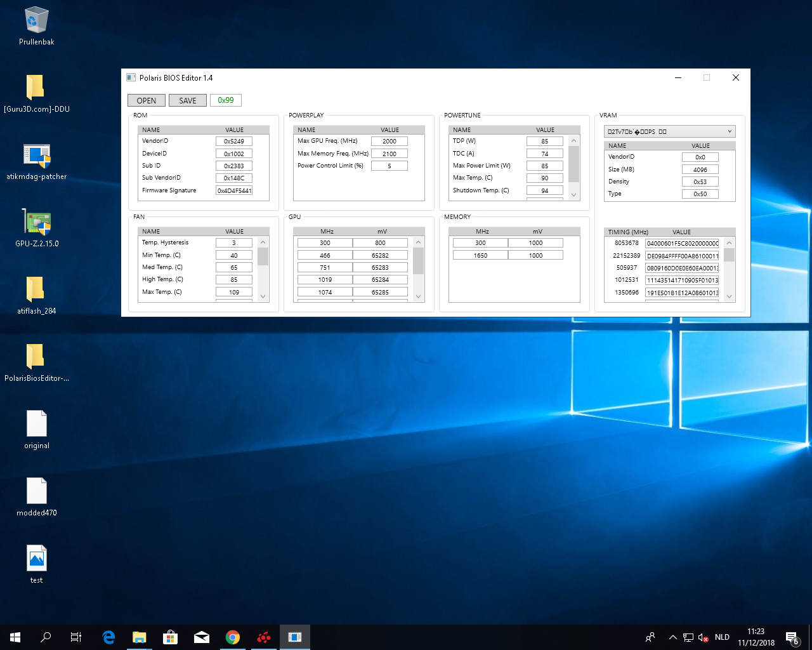Screen dimensions: 812x650
Task: Edit the TDC (A) value 74
Action: point(545,154)
